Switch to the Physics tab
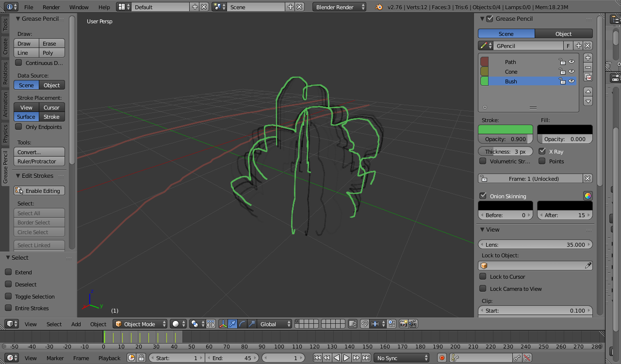 coord(5,134)
